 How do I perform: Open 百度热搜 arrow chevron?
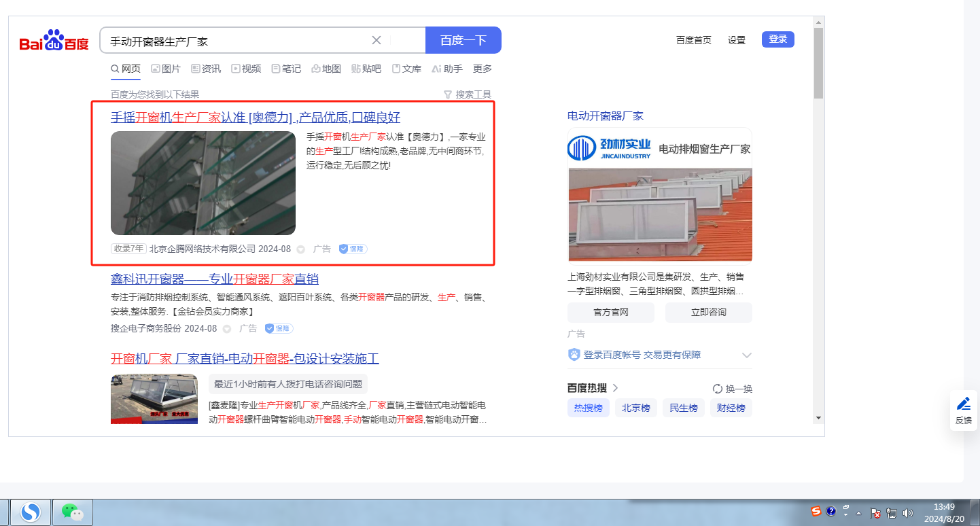[615, 388]
